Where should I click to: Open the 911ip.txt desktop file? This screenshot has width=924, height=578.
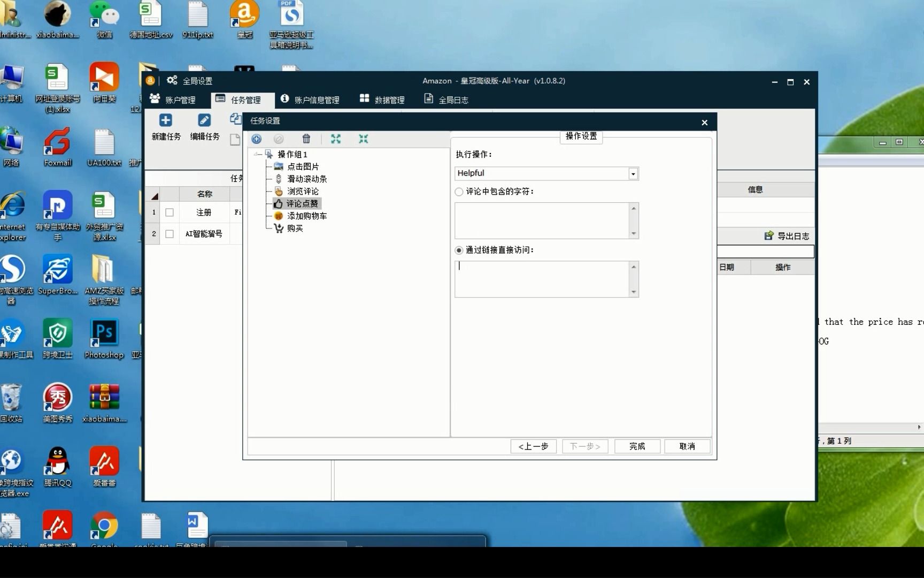pyautogui.click(x=198, y=20)
